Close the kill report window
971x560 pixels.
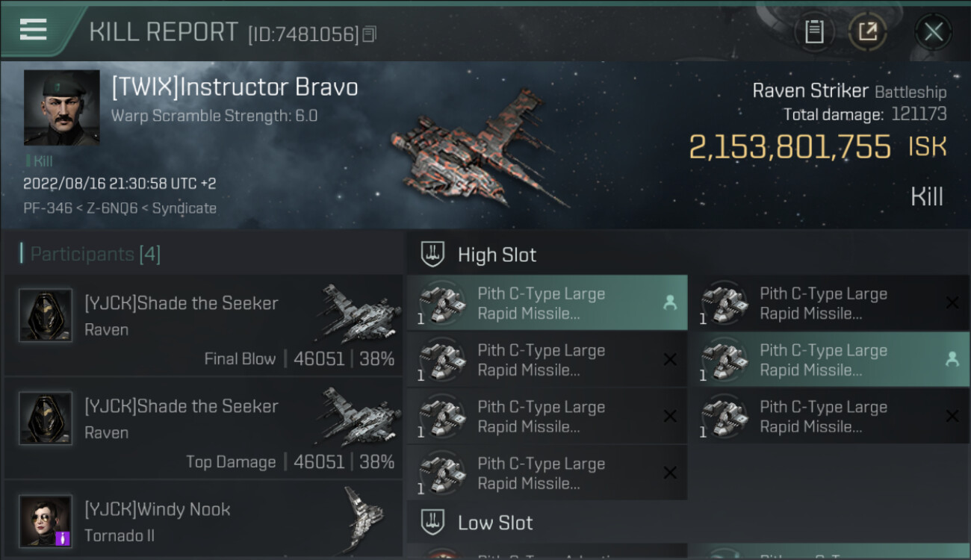tap(933, 31)
